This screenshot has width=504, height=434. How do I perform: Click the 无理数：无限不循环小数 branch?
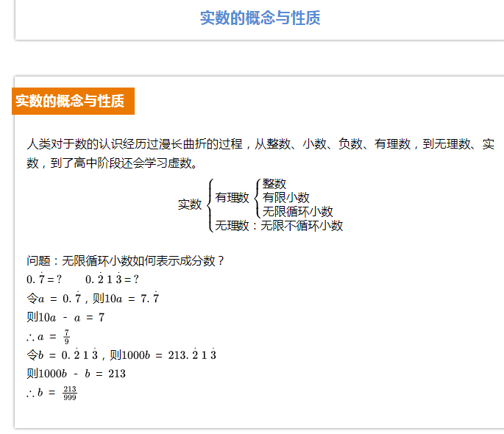[279, 226]
